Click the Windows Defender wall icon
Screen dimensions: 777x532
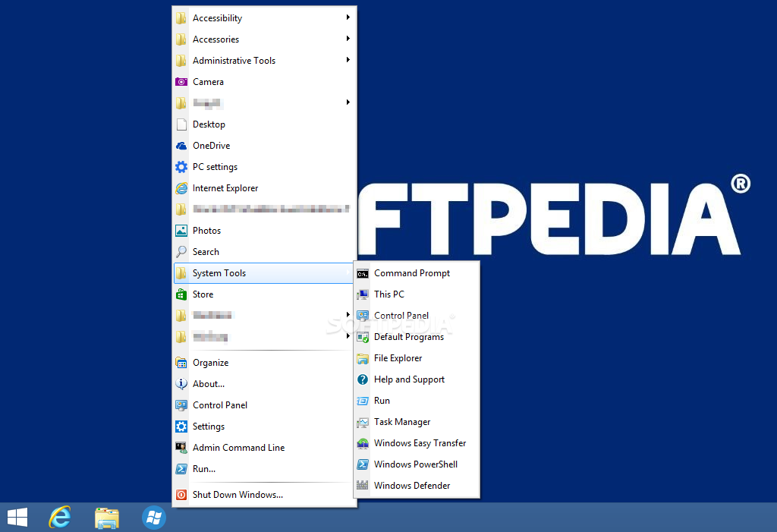point(363,486)
